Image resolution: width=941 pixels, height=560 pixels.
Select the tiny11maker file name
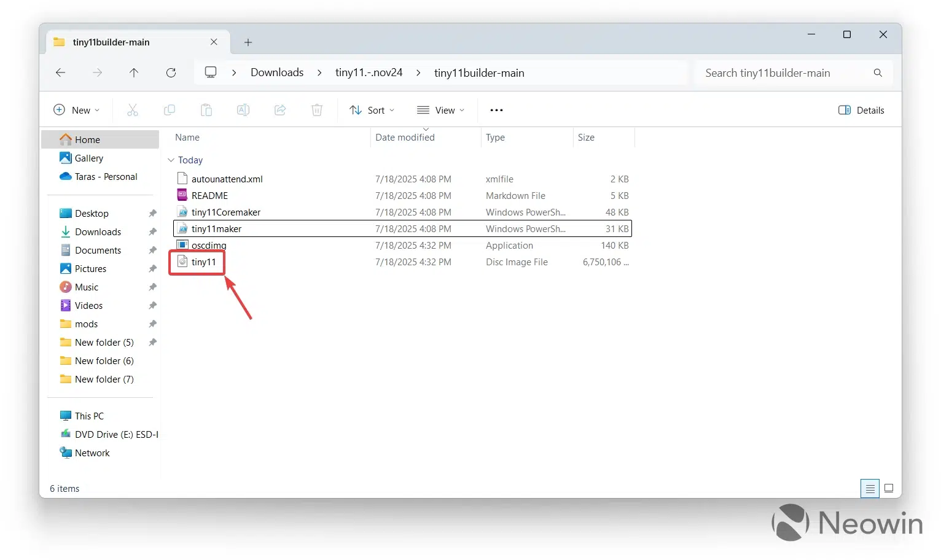pos(216,228)
